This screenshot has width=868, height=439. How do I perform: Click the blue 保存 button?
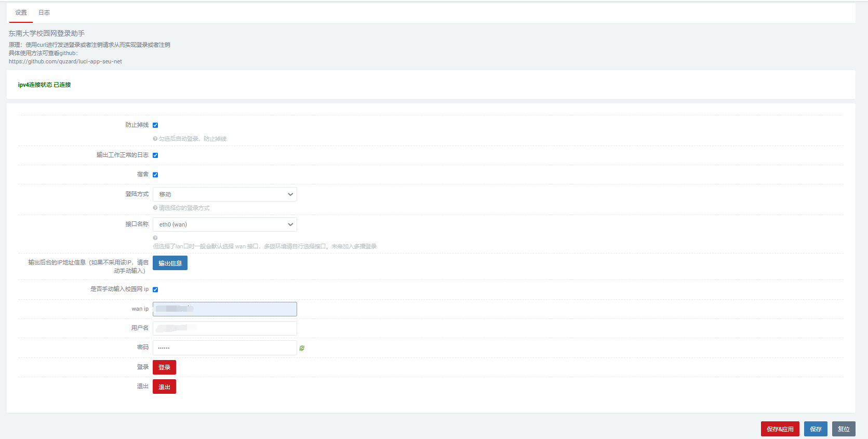pyautogui.click(x=816, y=429)
